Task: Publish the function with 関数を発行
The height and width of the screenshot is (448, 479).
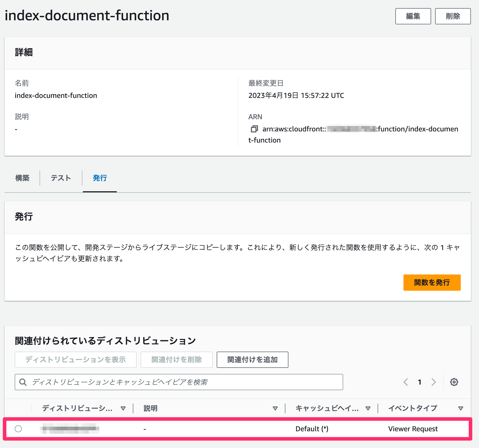Action: (x=432, y=283)
